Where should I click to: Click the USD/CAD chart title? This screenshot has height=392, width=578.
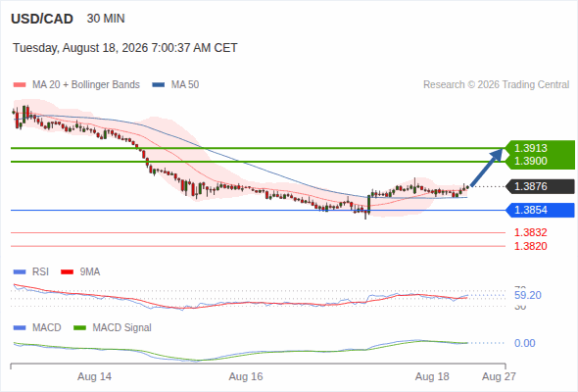pos(42,19)
